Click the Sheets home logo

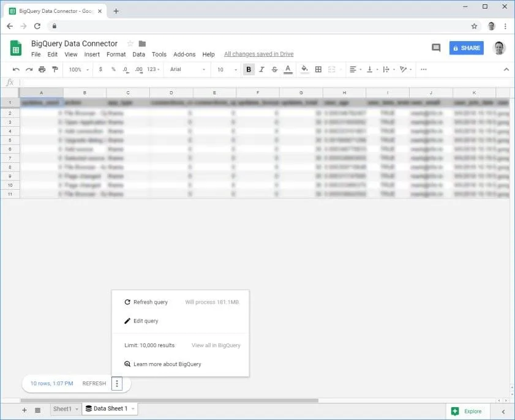click(x=16, y=48)
